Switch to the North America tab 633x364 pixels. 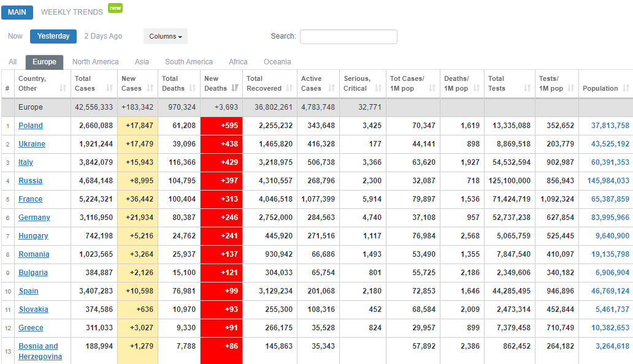(x=95, y=62)
